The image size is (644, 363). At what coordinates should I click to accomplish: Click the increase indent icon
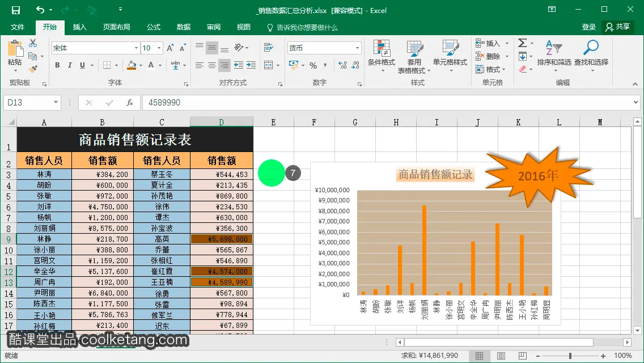click(x=251, y=65)
